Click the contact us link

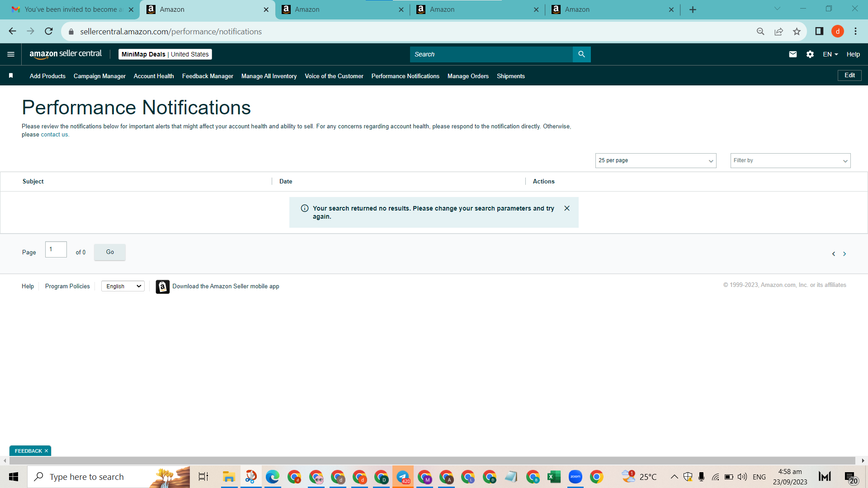tap(54, 135)
